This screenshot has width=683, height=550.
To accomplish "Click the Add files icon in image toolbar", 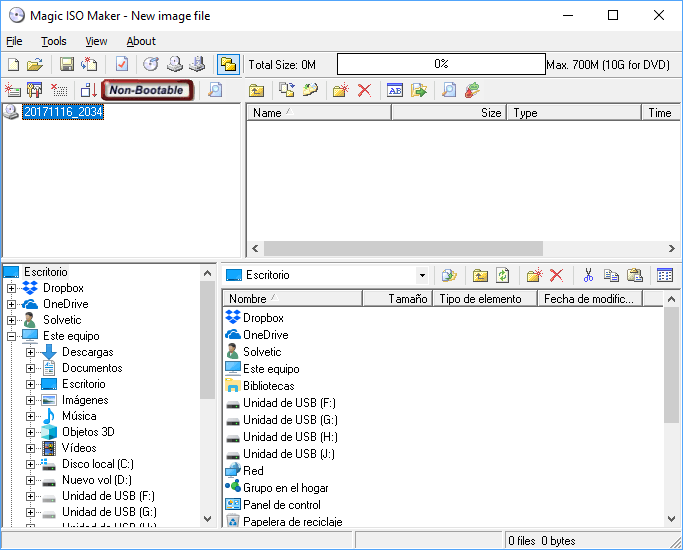I will (x=287, y=90).
